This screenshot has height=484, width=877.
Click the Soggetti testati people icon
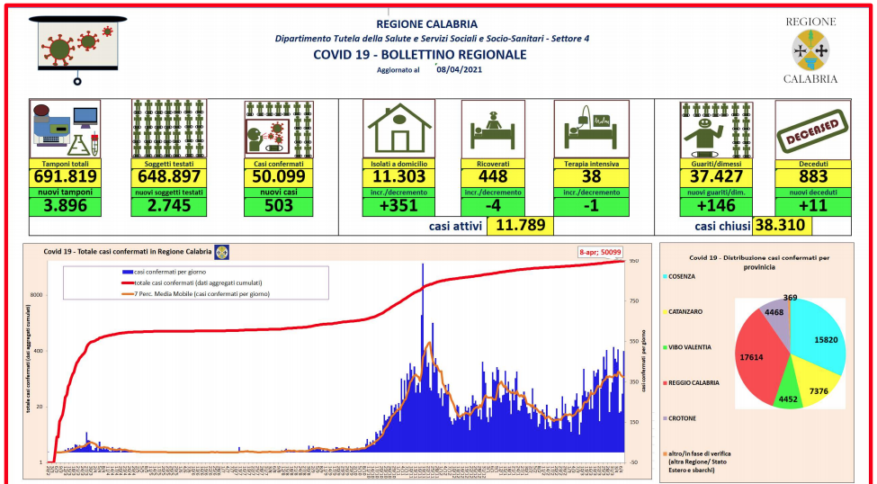[x=167, y=129]
